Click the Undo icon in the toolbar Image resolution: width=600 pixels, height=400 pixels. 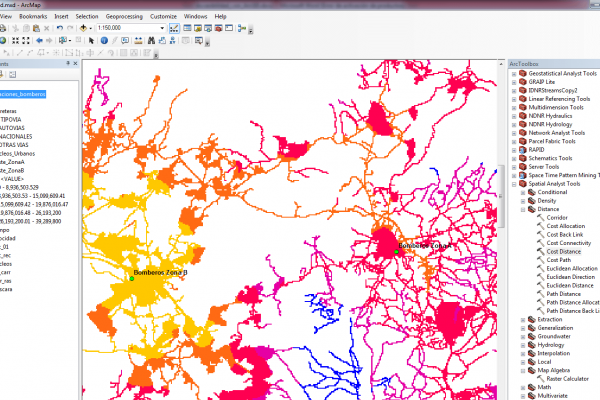(x=60, y=28)
